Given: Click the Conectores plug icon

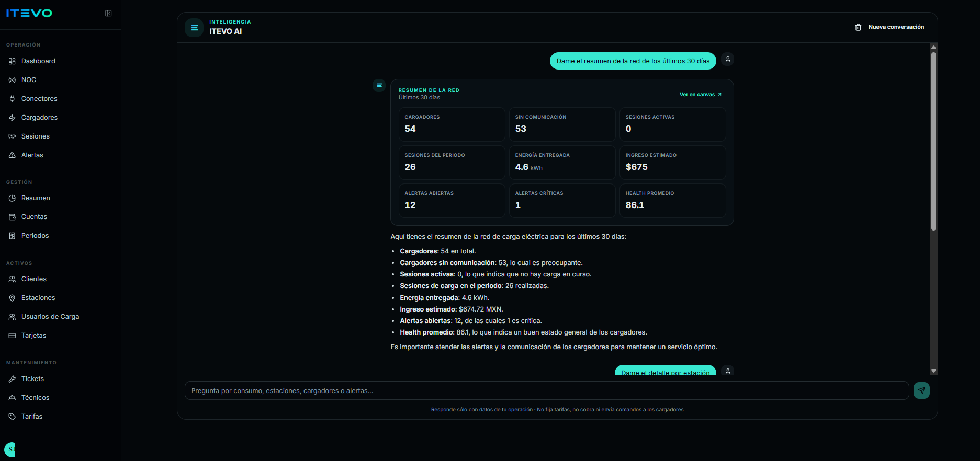Looking at the screenshot, I should pyautogui.click(x=12, y=99).
